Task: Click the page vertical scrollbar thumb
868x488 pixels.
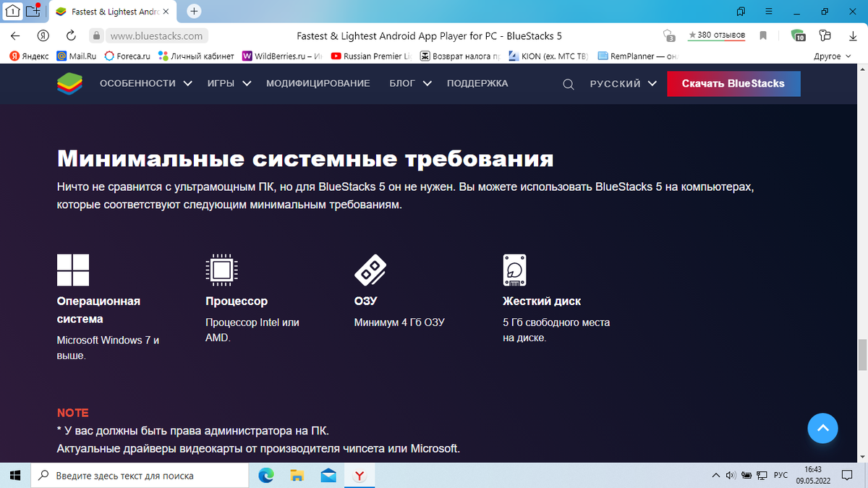Action: [x=861, y=354]
